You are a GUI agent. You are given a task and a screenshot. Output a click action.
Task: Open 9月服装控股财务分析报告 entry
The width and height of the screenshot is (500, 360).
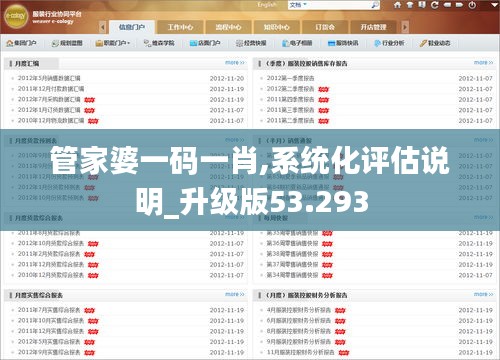299,342
